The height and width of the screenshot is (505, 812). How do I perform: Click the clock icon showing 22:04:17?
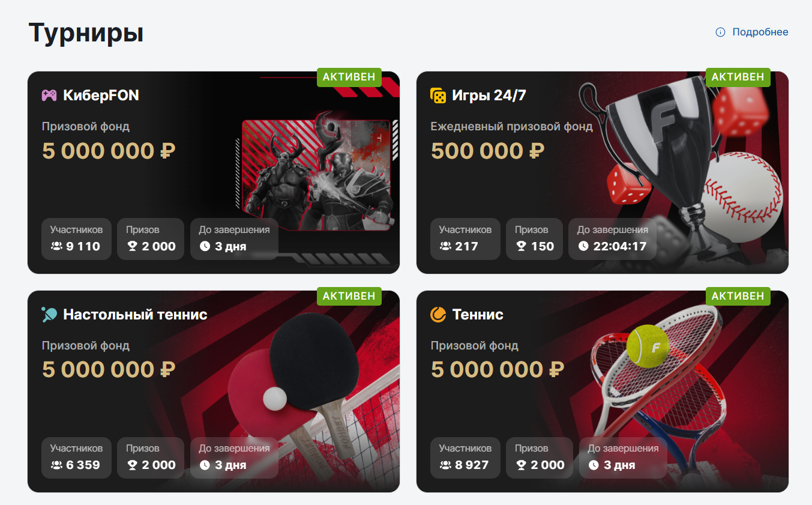pos(583,246)
